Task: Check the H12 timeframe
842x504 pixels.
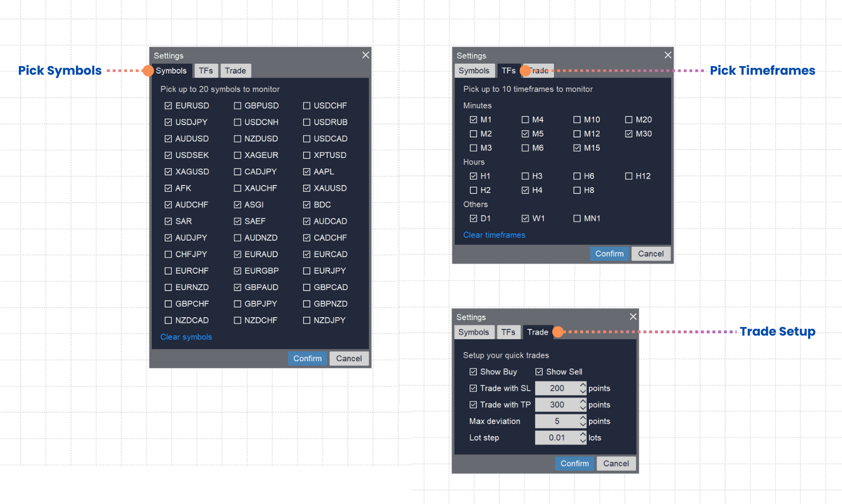Action: click(x=629, y=176)
